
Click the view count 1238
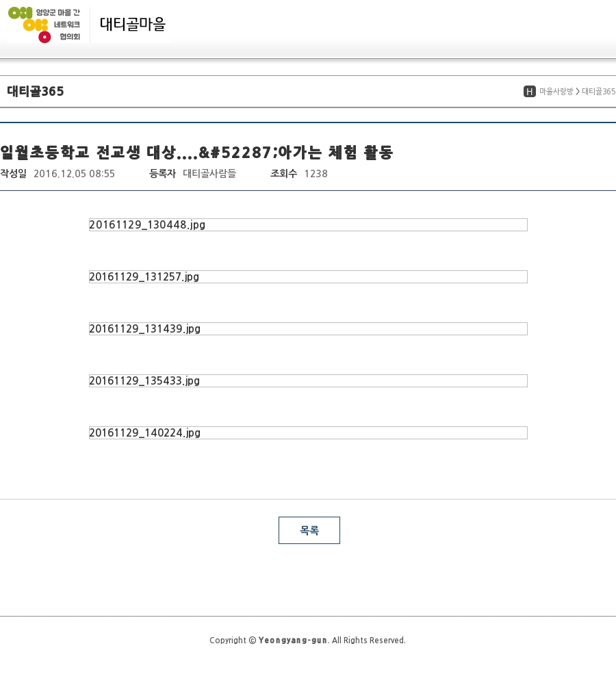(316, 174)
